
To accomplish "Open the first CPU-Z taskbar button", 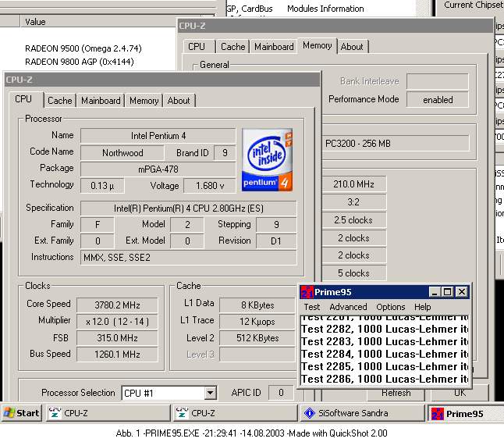I will tap(108, 413).
